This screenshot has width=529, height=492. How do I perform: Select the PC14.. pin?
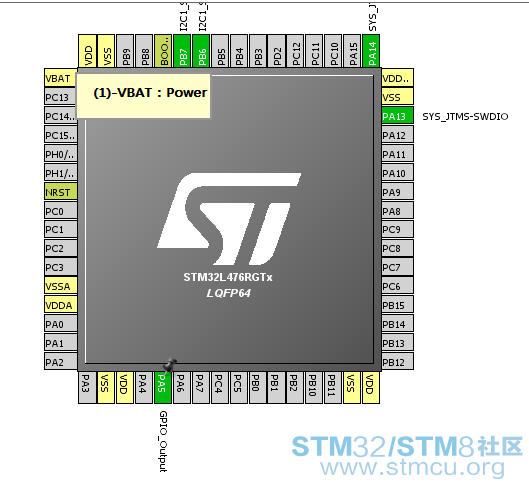61,116
